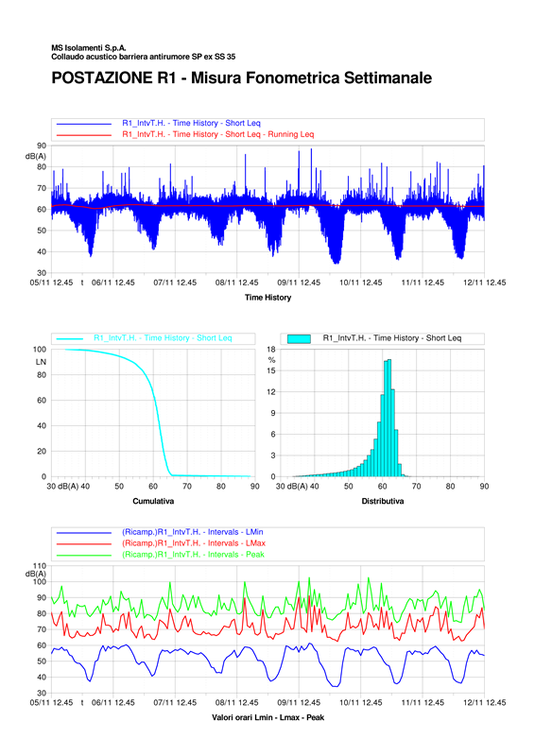Click the 'Distributiva' chart caption

coord(383,501)
